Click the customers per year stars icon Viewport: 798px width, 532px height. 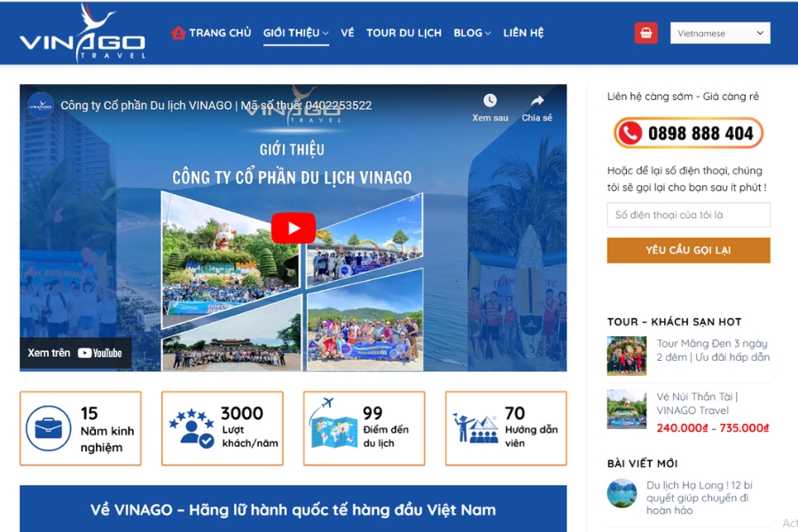191,427
